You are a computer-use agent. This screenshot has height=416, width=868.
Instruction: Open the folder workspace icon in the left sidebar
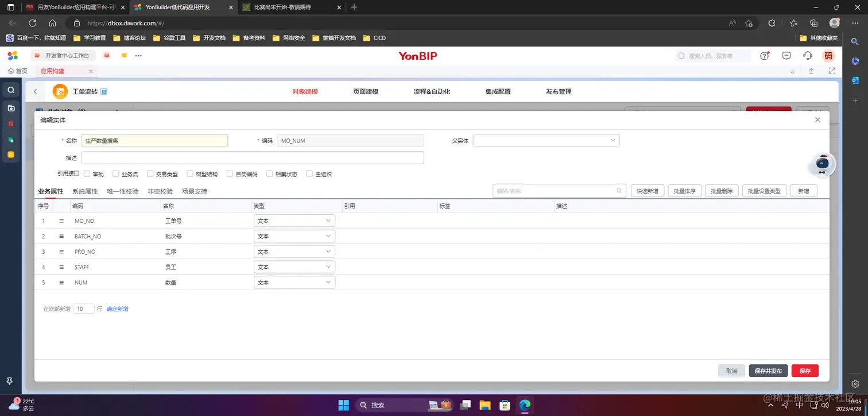tap(10, 107)
